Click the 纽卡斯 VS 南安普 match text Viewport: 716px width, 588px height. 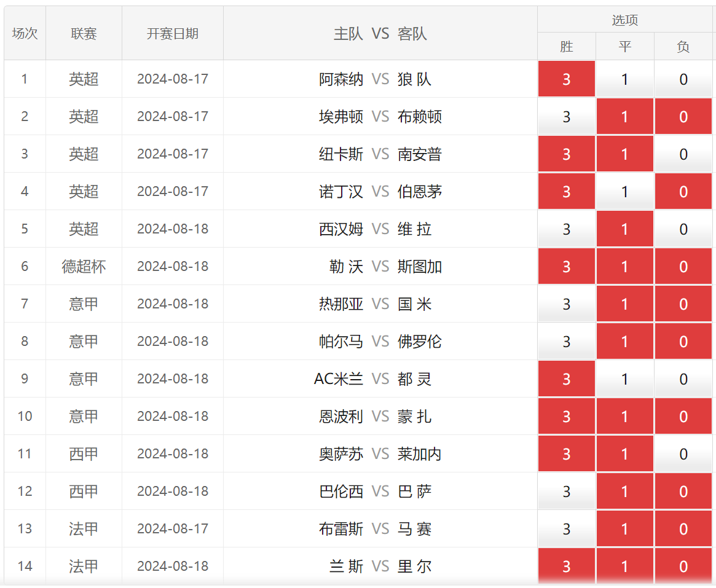point(380,154)
